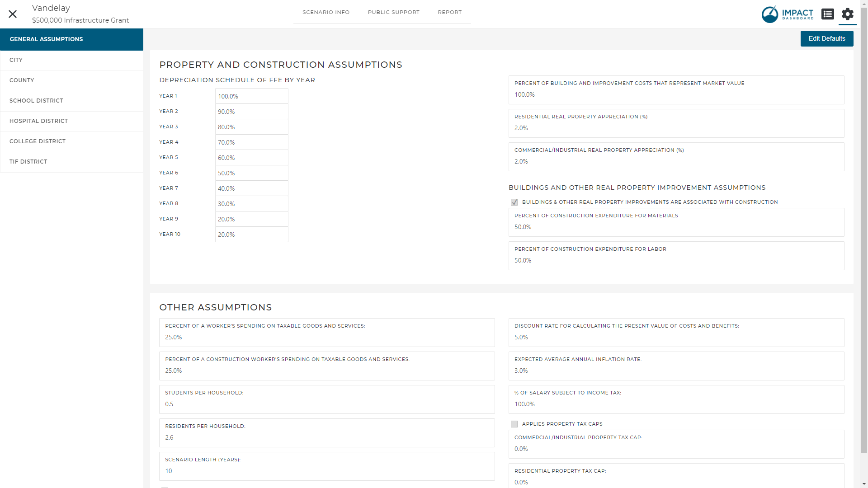Click the Year 10 depreciation field
The image size is (868, 488).
(x=252, y=235)
